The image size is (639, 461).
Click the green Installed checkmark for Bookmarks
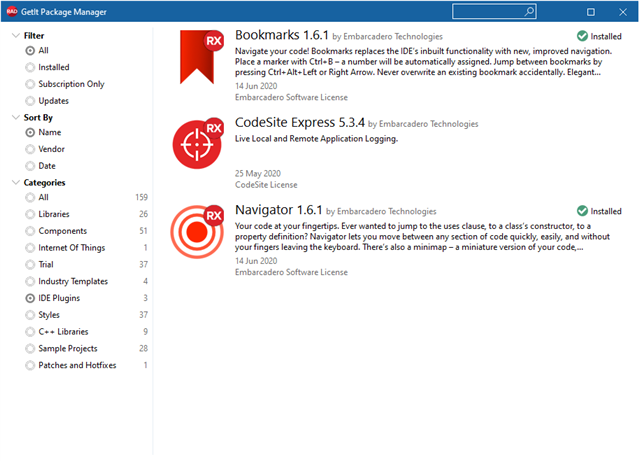(582, 36)
